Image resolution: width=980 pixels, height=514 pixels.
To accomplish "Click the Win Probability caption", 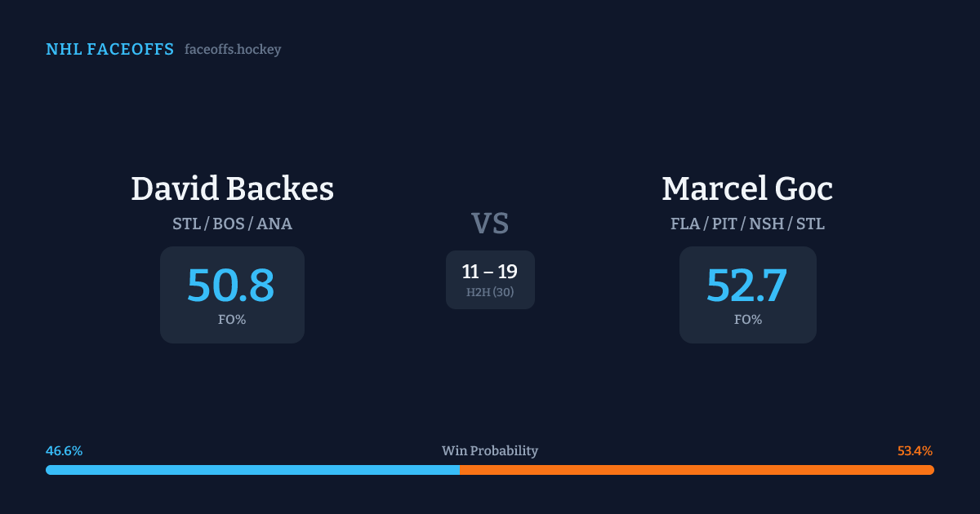I will [490, 451].
